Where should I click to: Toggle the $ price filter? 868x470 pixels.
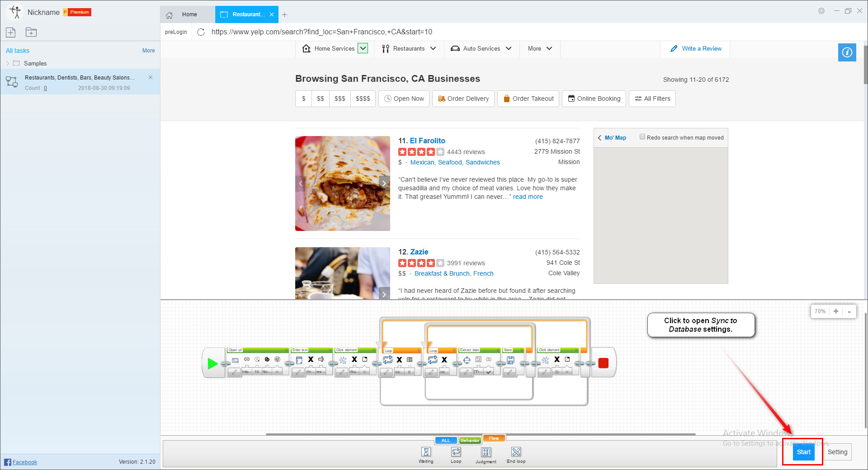click(304, 99)
